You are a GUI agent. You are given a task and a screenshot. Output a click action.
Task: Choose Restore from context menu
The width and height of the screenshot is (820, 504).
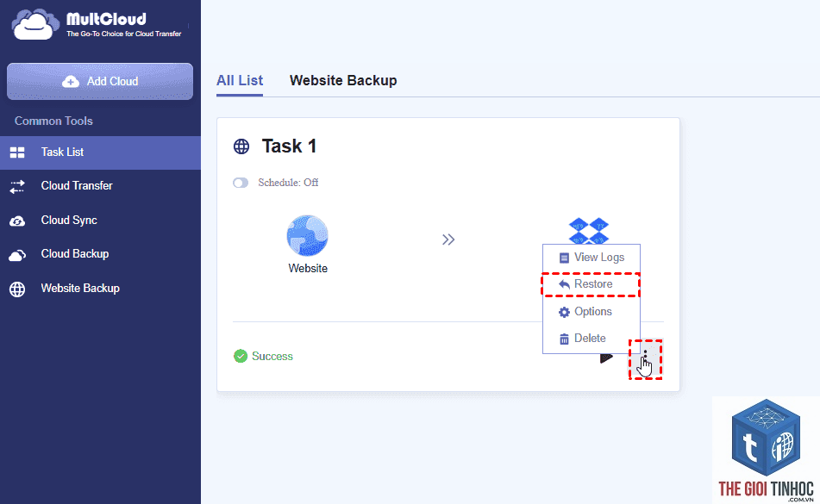click(x=591, y=284)
